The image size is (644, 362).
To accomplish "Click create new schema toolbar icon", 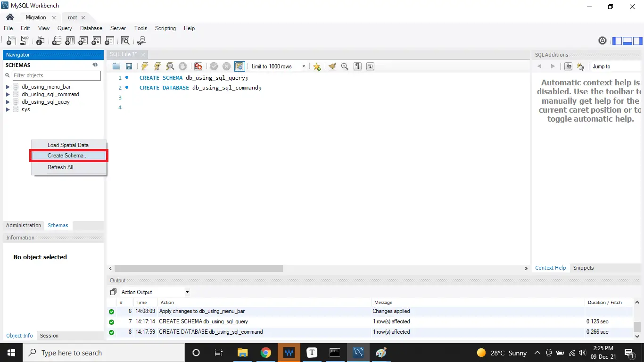I will point(57,41).
